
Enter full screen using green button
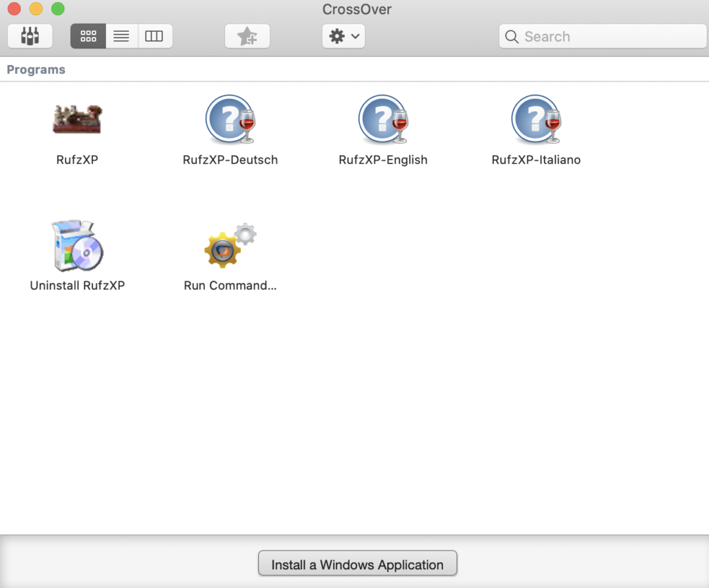58,9
